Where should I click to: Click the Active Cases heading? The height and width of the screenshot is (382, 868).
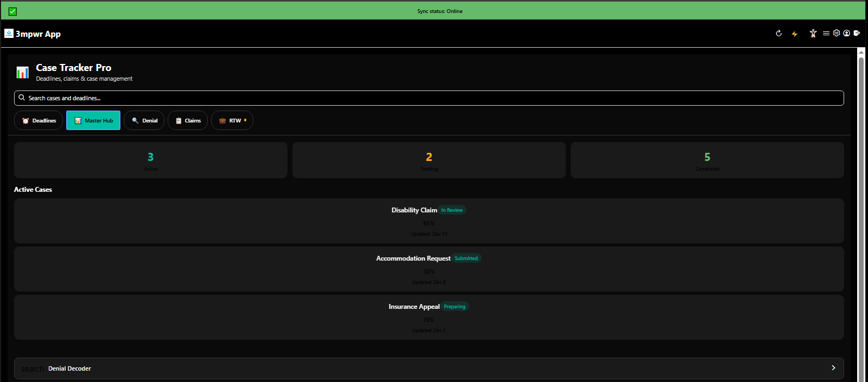point(33,190)
